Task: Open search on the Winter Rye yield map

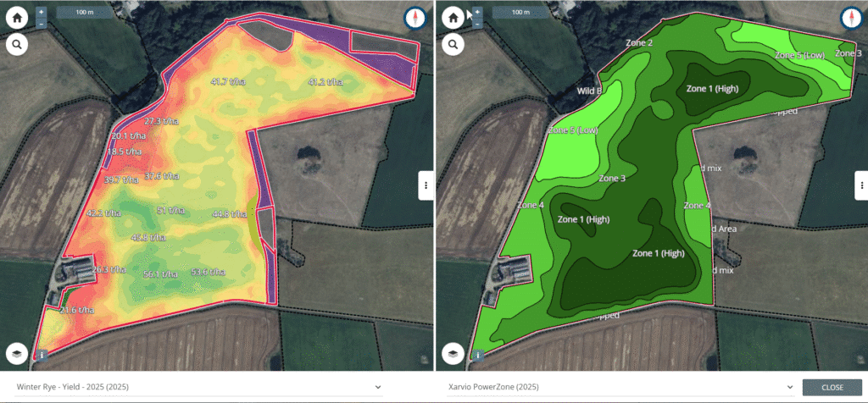Action: [x=17, y=45]
